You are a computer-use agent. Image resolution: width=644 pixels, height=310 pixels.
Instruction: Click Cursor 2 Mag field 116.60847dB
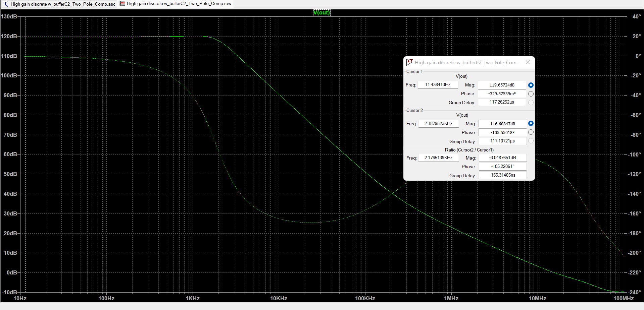(x=502, y=124)
